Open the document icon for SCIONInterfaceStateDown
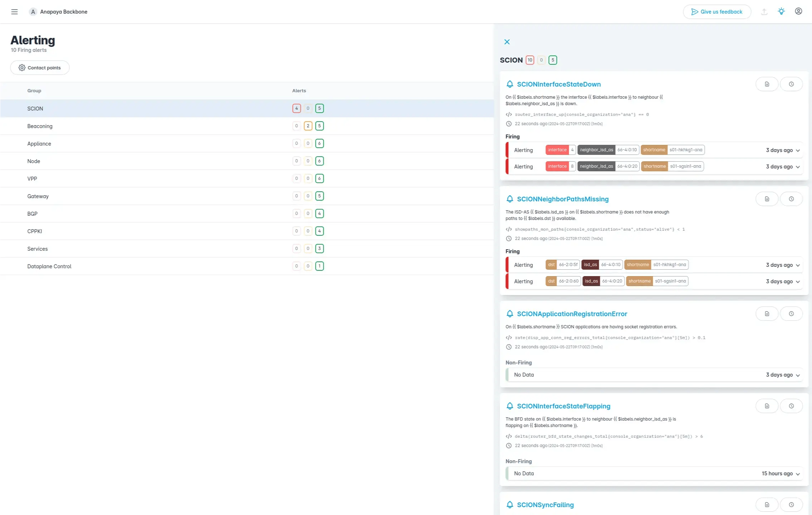Image resolution: width=812 pixels, height=515 pixels. point(767,84)
